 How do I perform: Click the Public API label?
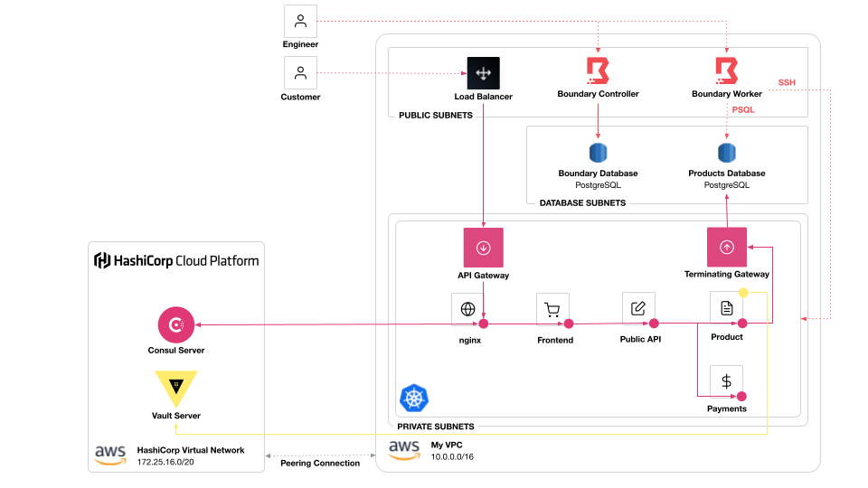click(x=640, y=339)
